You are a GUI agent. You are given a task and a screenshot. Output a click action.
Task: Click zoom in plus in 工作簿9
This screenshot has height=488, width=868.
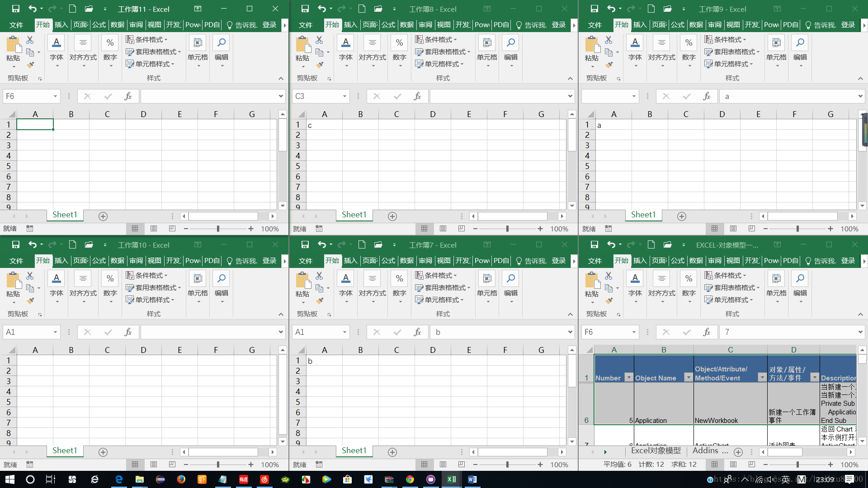coord(830,229)
